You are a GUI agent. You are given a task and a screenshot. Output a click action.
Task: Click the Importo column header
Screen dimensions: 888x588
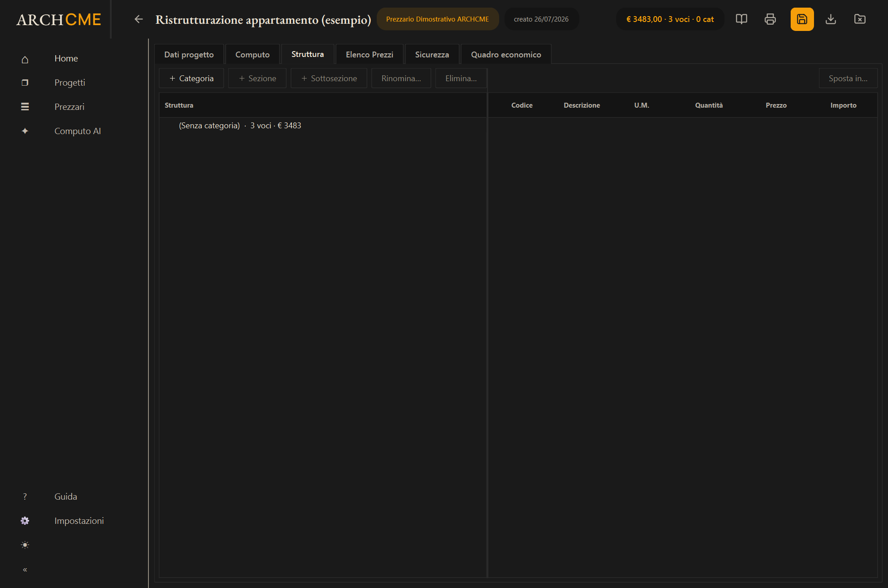click(x=843, y=105)
